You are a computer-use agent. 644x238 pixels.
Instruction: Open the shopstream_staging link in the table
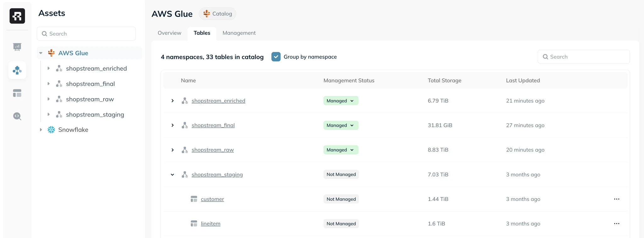(x=217, y=174)
